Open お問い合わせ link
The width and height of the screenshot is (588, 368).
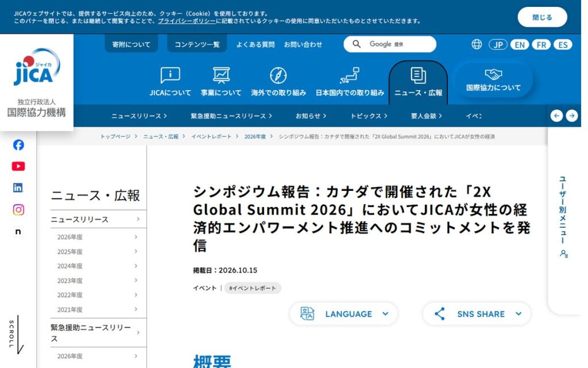[x=303, y=44]
